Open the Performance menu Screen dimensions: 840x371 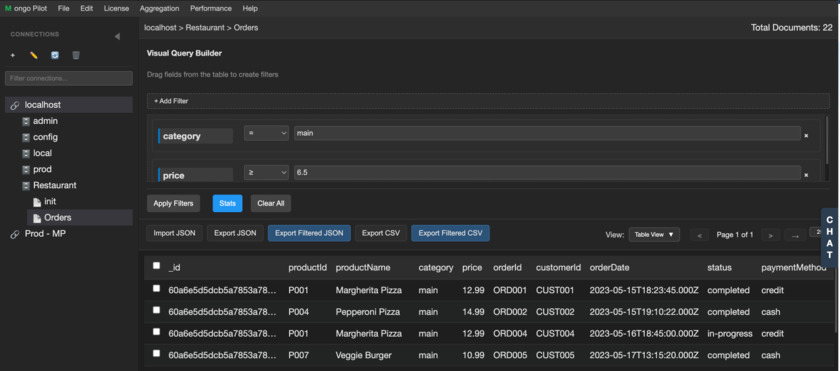(x=211, y=9)
